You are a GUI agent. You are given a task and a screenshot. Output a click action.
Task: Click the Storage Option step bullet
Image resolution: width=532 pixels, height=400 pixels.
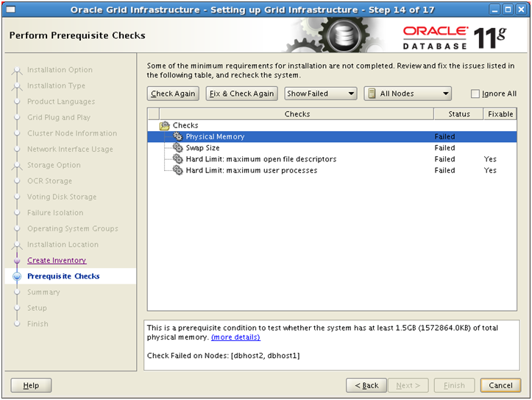pyautogui.click(x=17, y=165)
